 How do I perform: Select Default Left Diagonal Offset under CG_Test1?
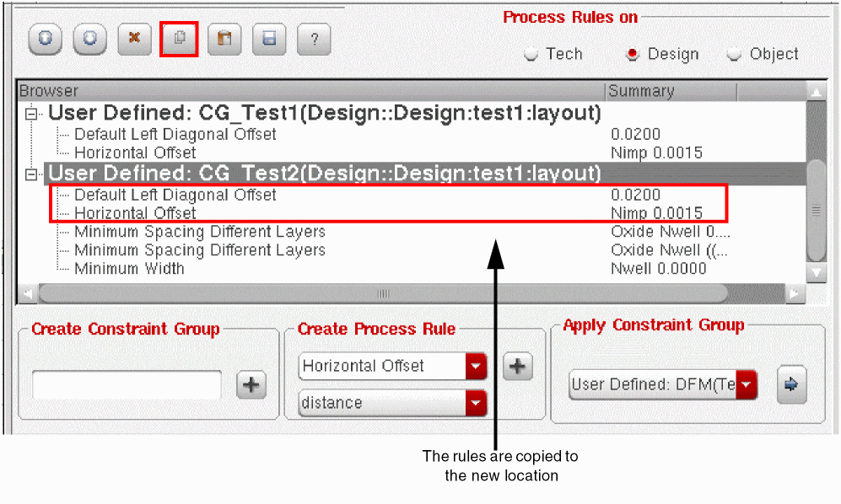click(175, 134)
